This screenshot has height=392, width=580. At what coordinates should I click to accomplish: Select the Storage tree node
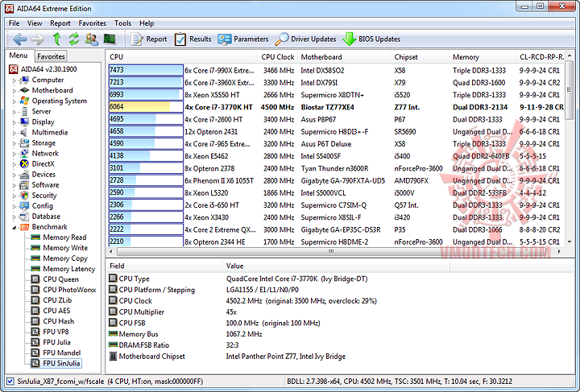point(43,143)
